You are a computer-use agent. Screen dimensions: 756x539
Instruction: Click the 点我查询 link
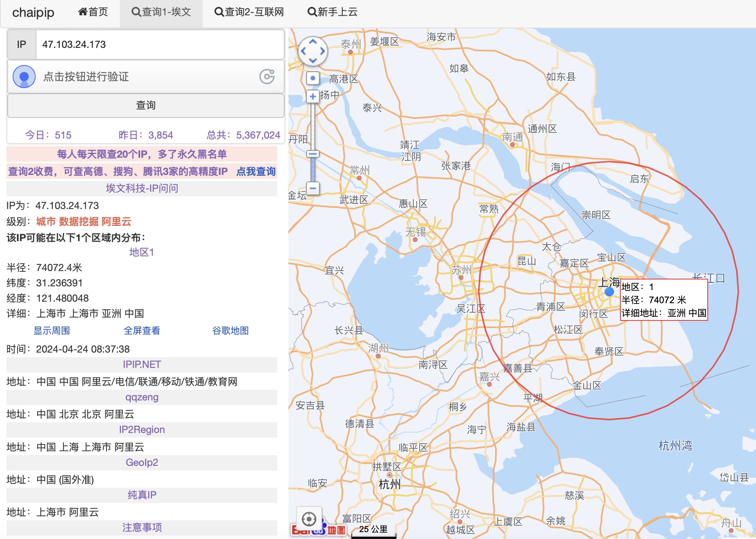[x=256, y=171]
